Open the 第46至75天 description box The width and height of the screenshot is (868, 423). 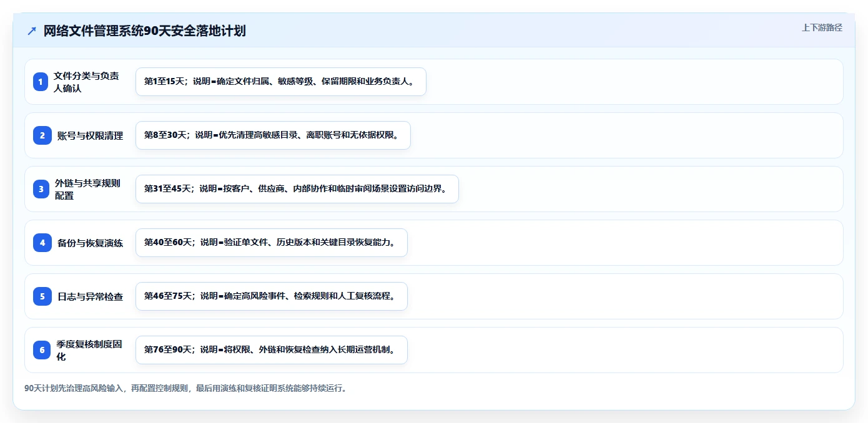coord(272,296)
